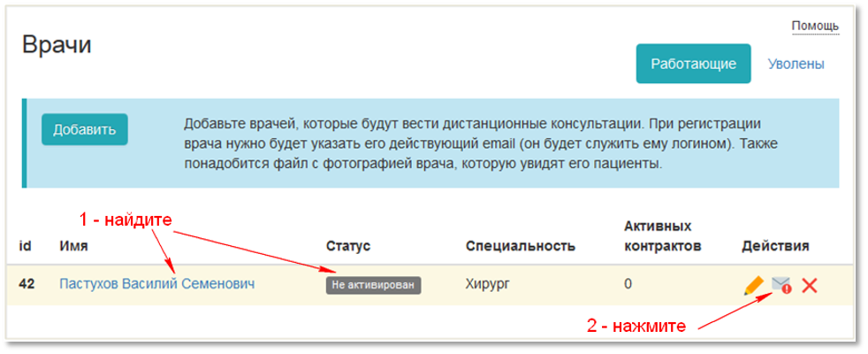
Task: Click the Хирург specialty cell
Action: point(489,284)
